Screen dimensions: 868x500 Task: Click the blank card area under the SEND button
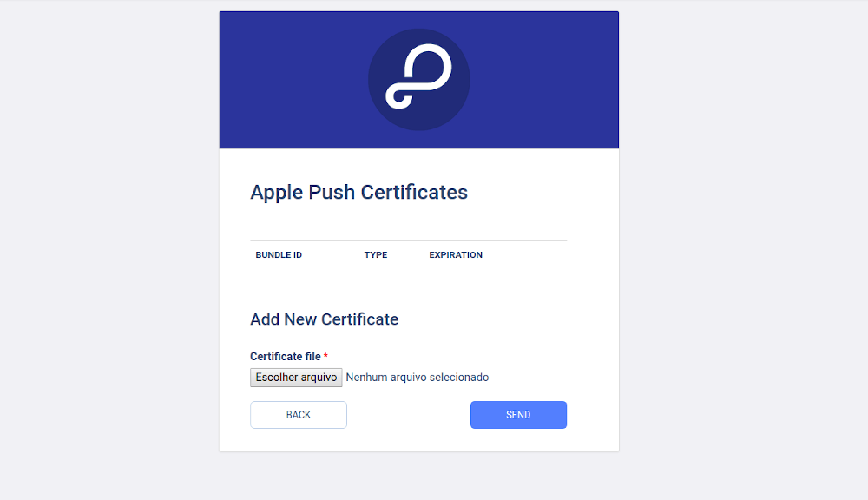coord(518,440)
